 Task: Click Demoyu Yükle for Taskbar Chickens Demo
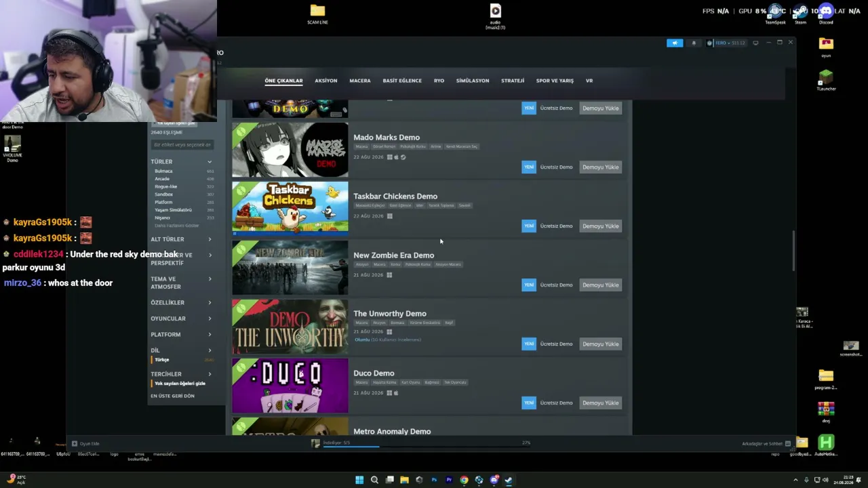pos(601,226)
